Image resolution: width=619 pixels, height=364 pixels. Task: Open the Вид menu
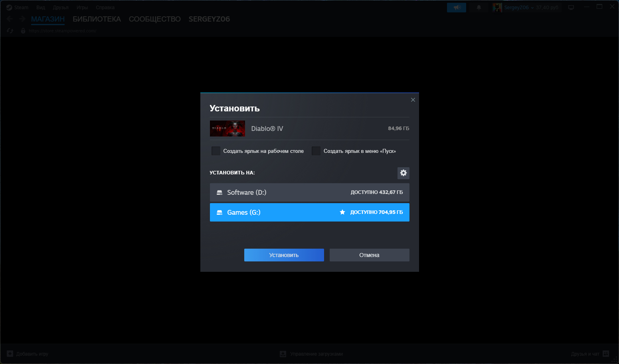41,8
